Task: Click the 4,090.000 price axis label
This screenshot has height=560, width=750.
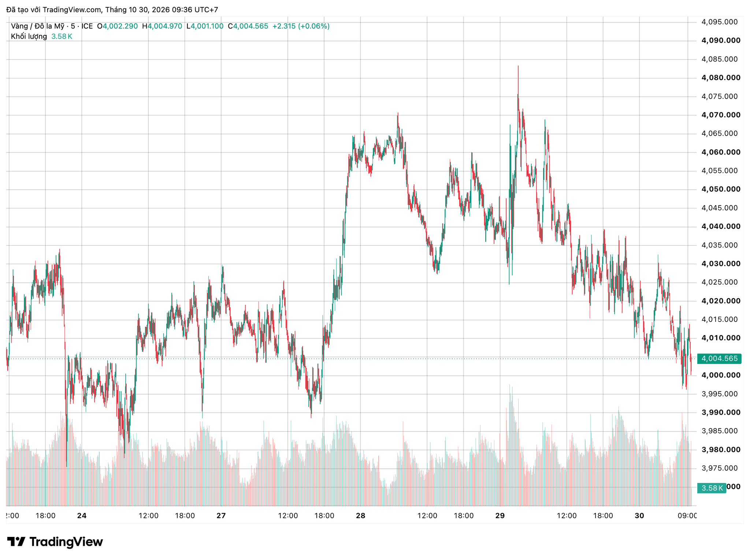Action: point(721,40)
